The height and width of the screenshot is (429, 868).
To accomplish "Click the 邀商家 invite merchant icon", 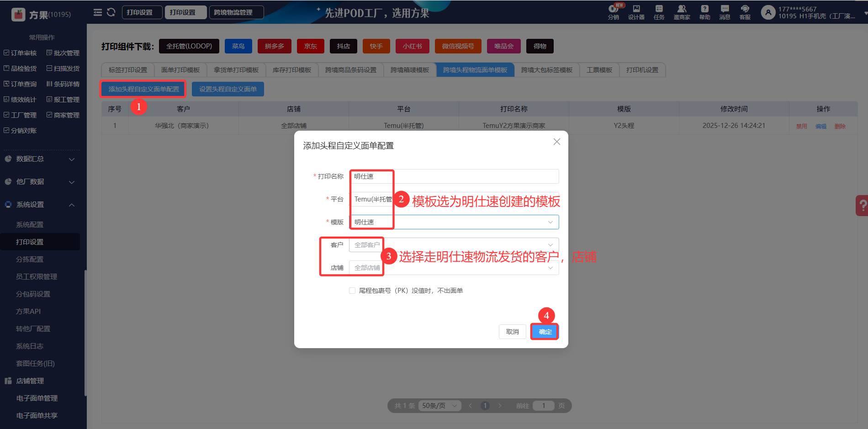I will point(682,12).
